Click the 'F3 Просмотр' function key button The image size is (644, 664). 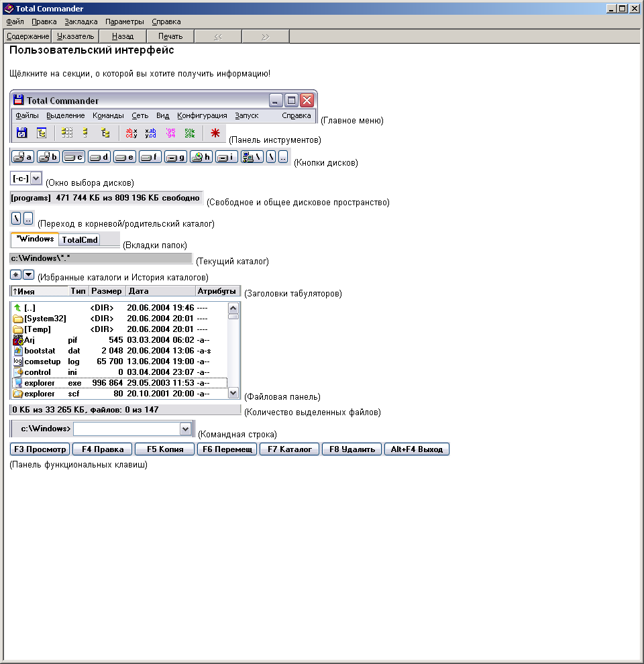[x=40, y=449]
